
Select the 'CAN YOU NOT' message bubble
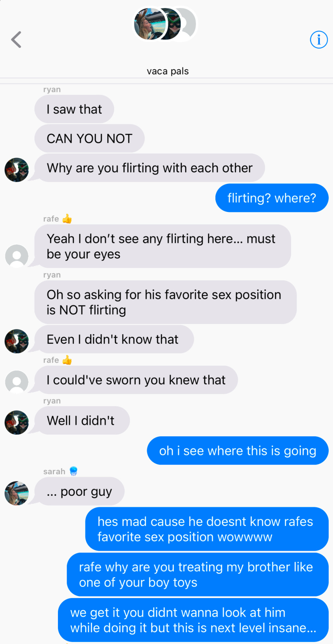click(x=89, y=138)
